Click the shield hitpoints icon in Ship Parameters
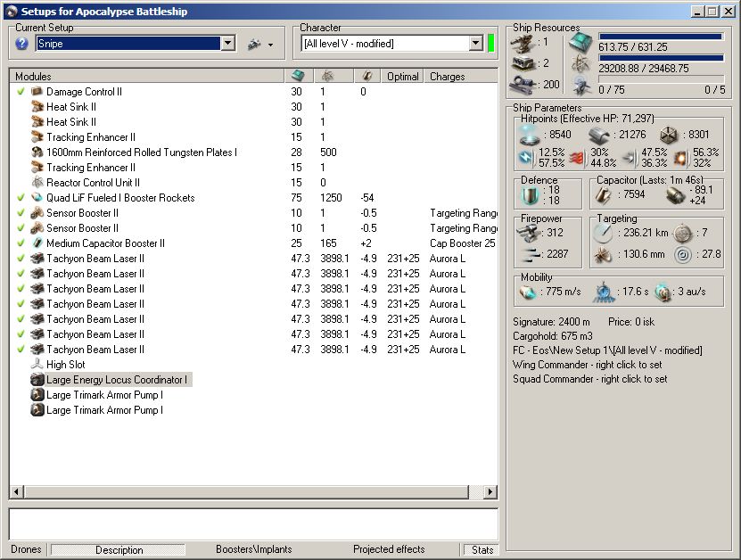 (x=529, y=134)
